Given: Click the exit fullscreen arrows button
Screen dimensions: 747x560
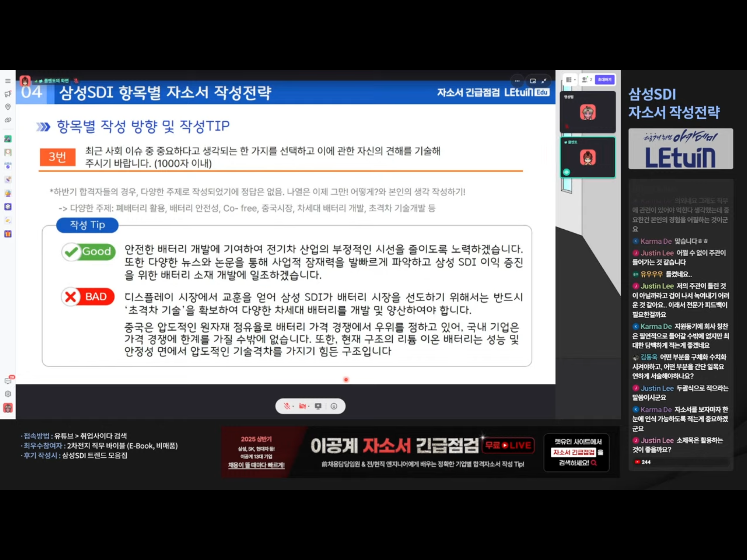Looking at the screenshot, I should 544,81.
